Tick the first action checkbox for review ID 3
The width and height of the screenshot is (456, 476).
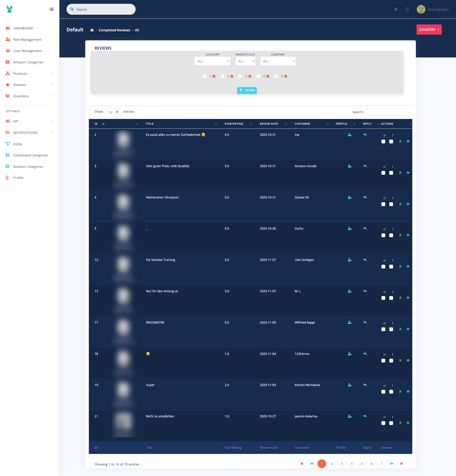click(383, 172)
